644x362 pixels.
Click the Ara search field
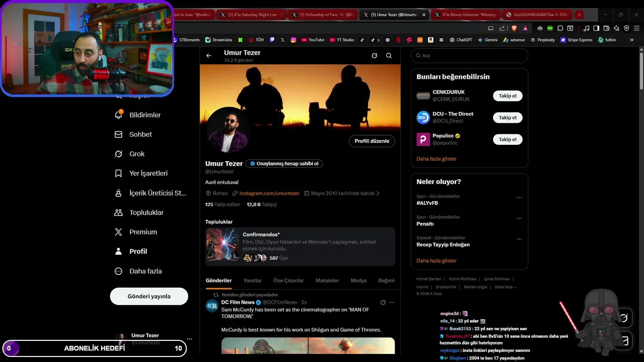pos(469,56)
